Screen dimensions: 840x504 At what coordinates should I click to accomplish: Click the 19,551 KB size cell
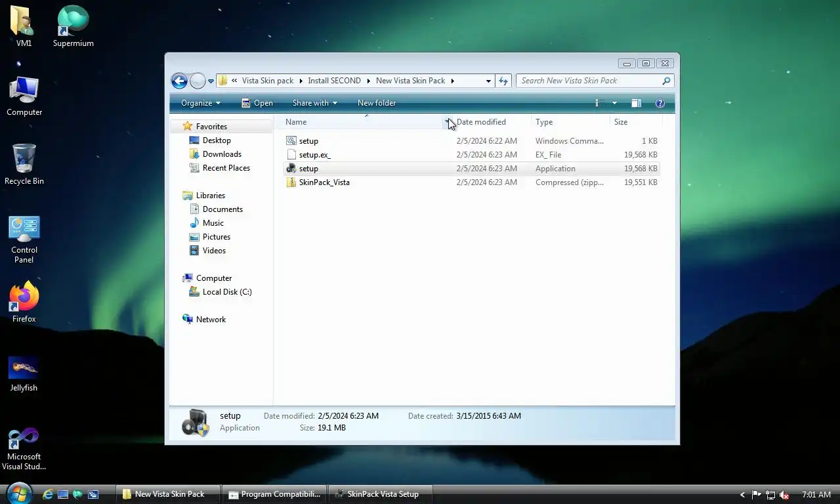[x=640, y=182]
